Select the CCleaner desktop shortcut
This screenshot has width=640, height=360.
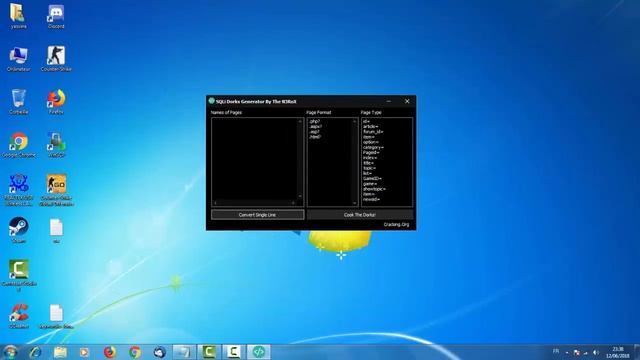pyautogui.click(x=18, y=317)
